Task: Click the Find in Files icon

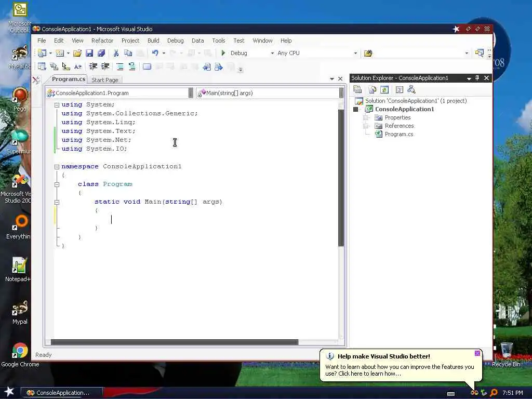Action: (x=368, y=53)
